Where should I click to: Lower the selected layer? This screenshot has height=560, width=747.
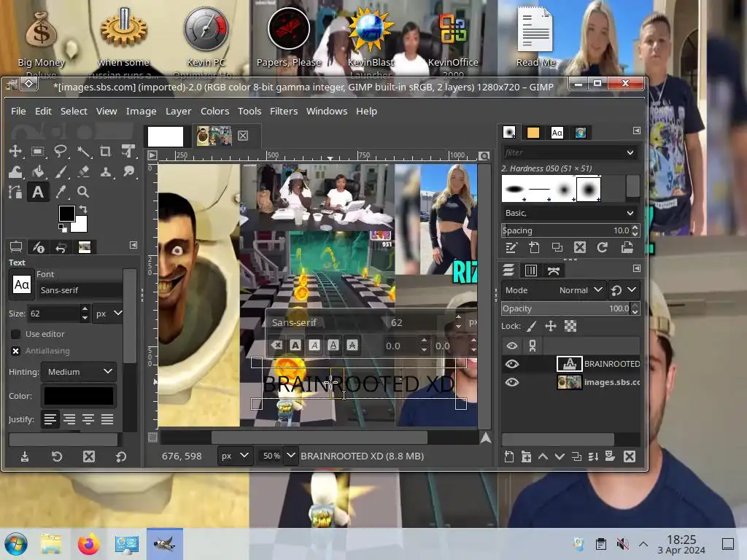[x=560, y=456]
